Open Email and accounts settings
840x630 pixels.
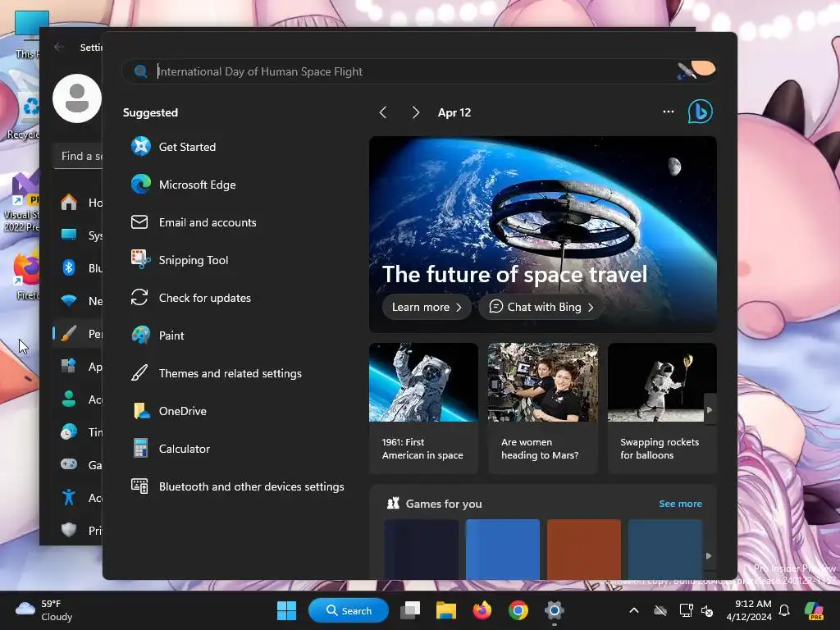(x=194, y=222)
